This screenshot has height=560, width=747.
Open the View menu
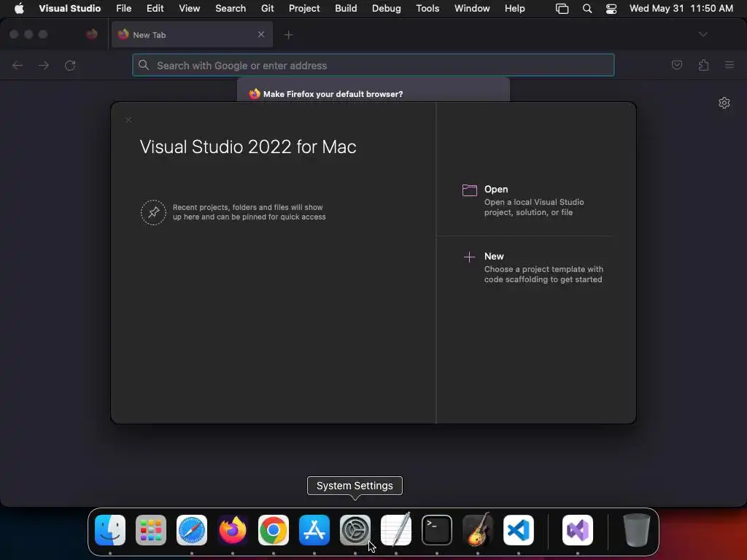point(190,8)
